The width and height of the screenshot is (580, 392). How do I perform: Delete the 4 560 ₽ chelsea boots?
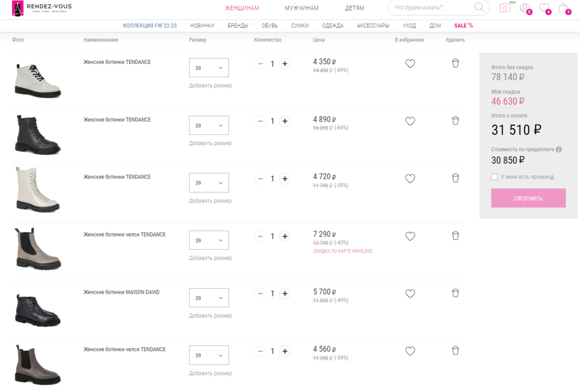[455, 350]
